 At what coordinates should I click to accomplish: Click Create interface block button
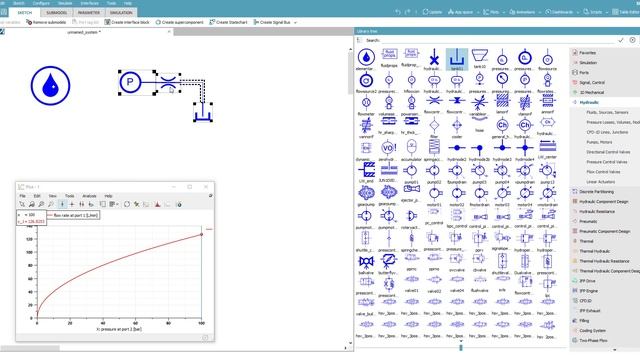click(127, 22)
